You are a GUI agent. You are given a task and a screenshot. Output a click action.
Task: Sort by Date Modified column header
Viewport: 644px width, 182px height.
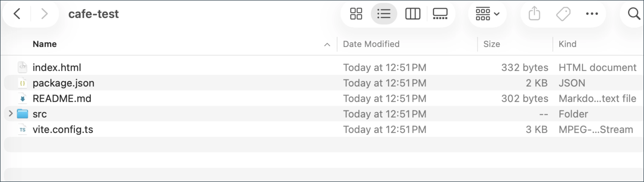(x=371, y=44)
